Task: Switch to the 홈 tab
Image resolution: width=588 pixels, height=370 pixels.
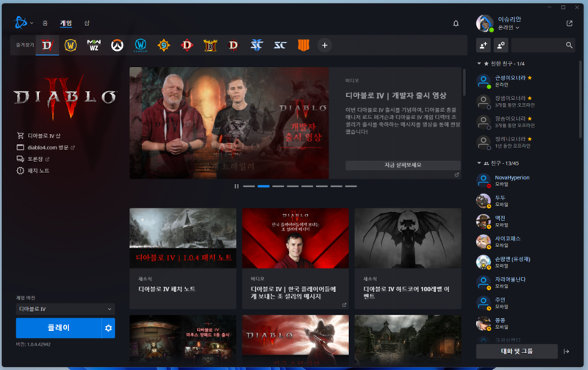Action: click(45, 23)
